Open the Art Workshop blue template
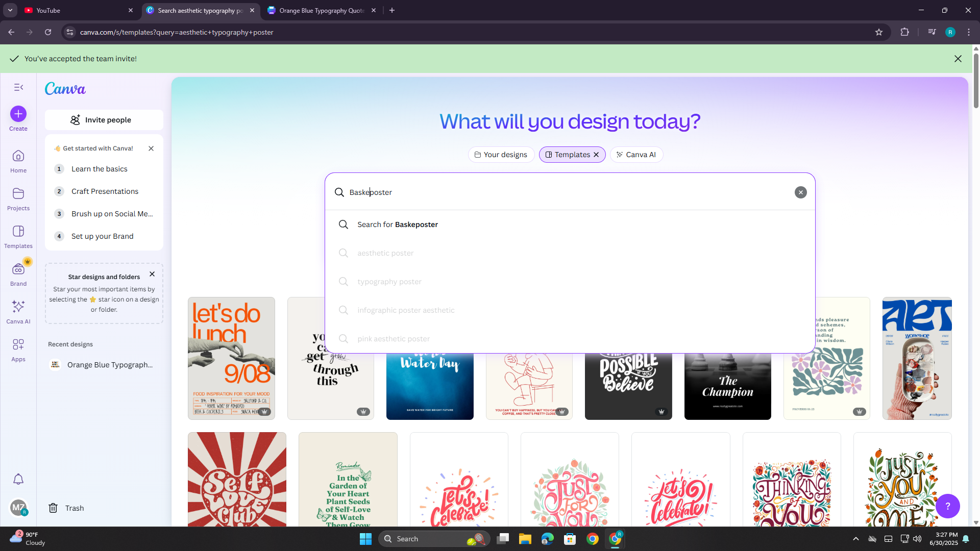The height and width of the screenshot is (551, 980). [917, 358]
